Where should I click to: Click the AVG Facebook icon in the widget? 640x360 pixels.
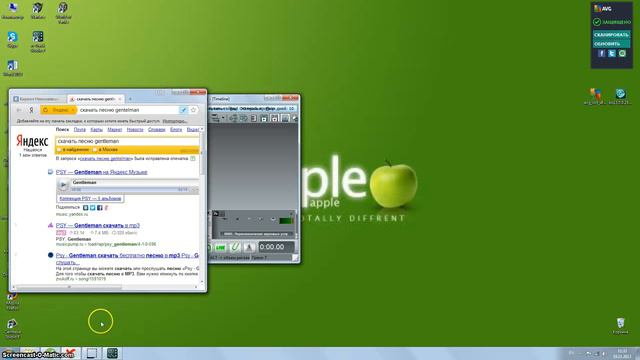click(601, 53)
